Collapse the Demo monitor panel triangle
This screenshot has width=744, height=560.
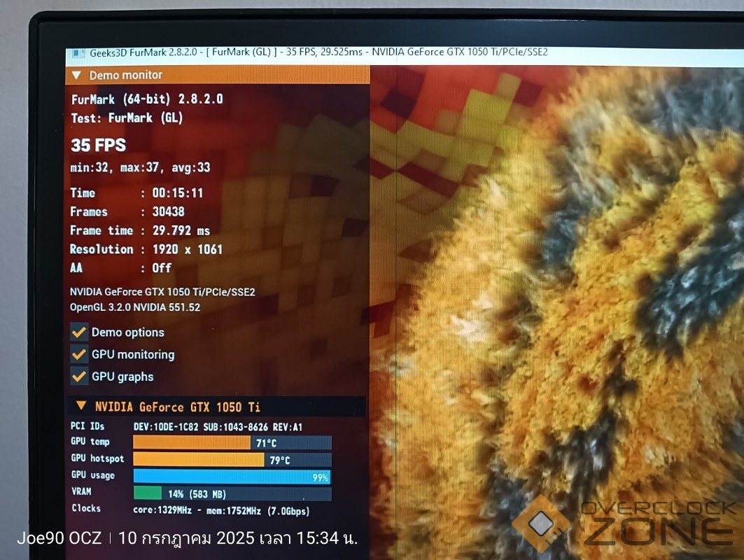[76, 76]
